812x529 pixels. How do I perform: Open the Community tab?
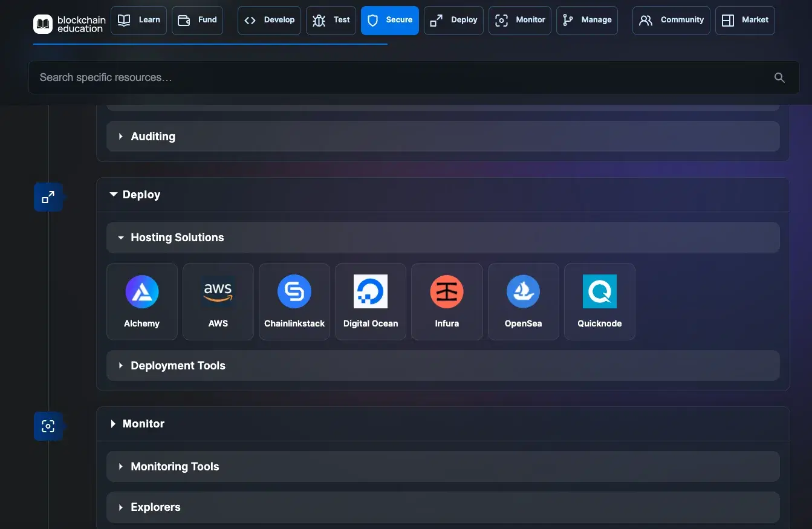click(671, 21)
